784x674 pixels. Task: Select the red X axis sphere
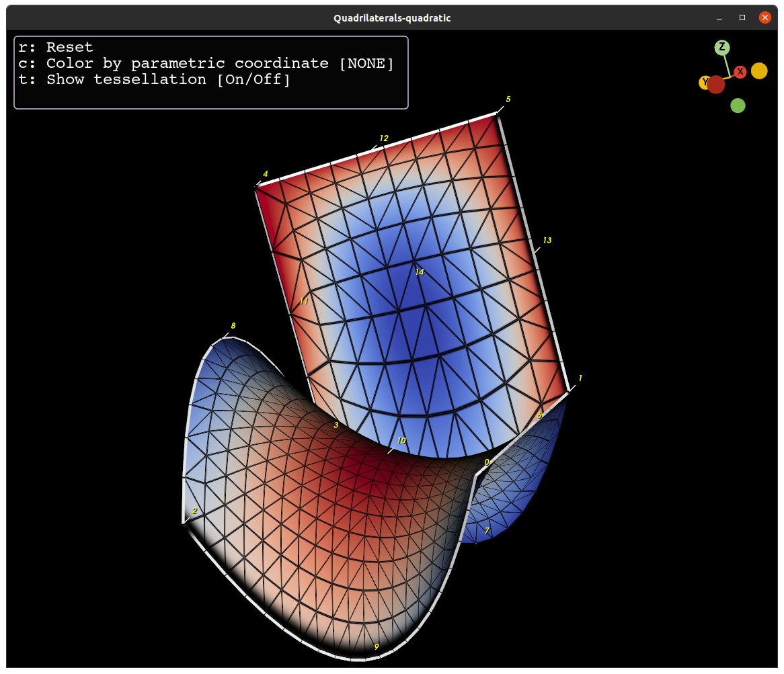pyautogui.click(x=740, y=71)
